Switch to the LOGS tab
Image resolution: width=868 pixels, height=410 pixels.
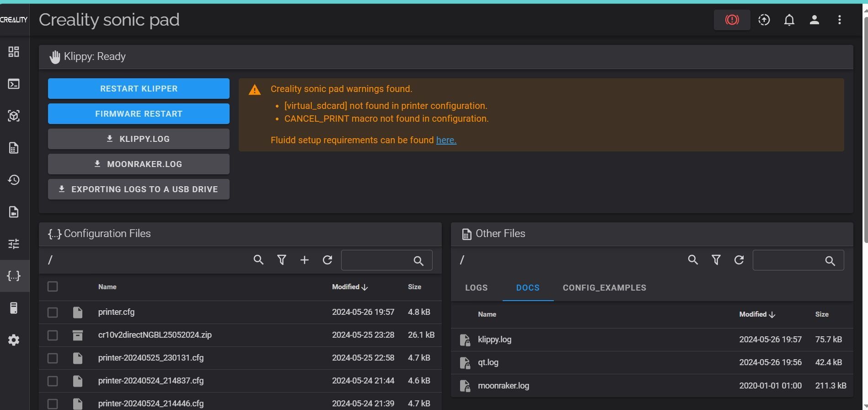(476, 288)
